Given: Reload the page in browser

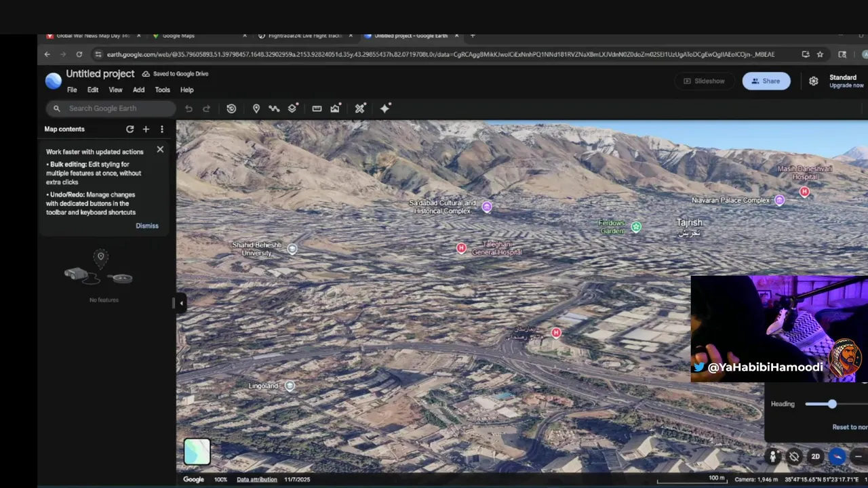Looking at the screenshot, I should (x=79, y=54).
